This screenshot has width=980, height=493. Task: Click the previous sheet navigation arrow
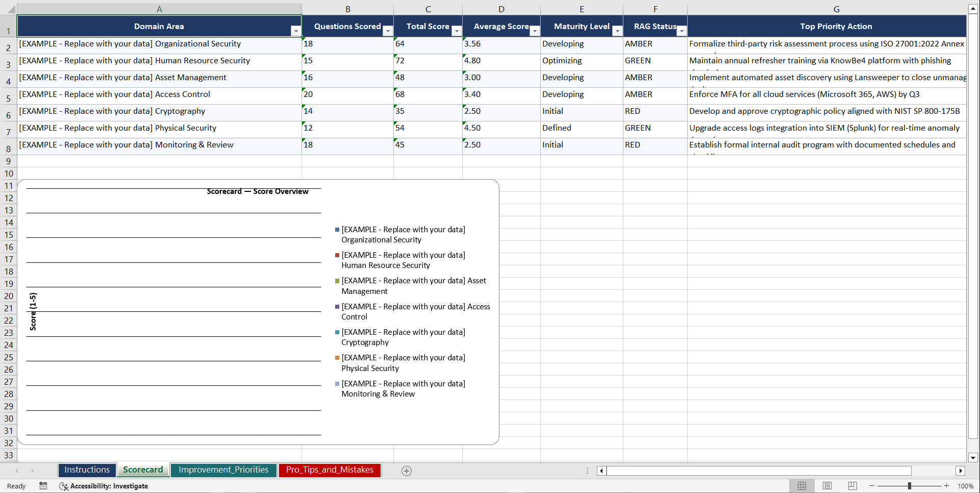tap(17, 471)
